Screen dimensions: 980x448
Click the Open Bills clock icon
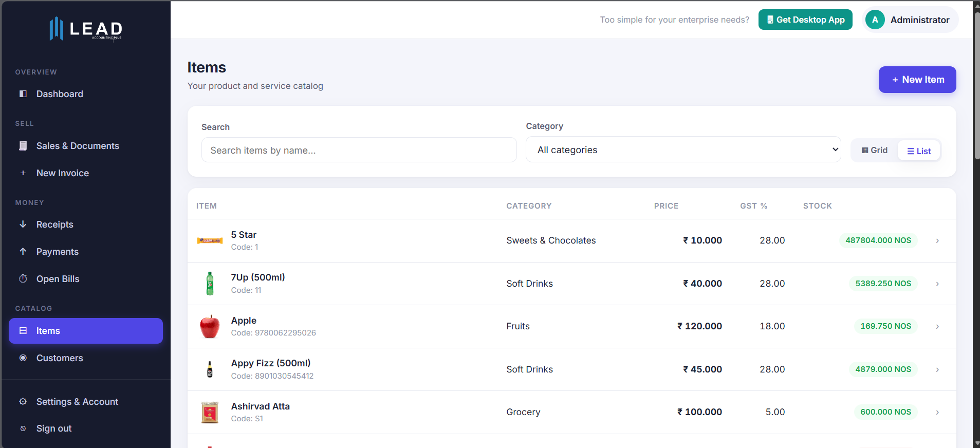(x=23, y=279)
